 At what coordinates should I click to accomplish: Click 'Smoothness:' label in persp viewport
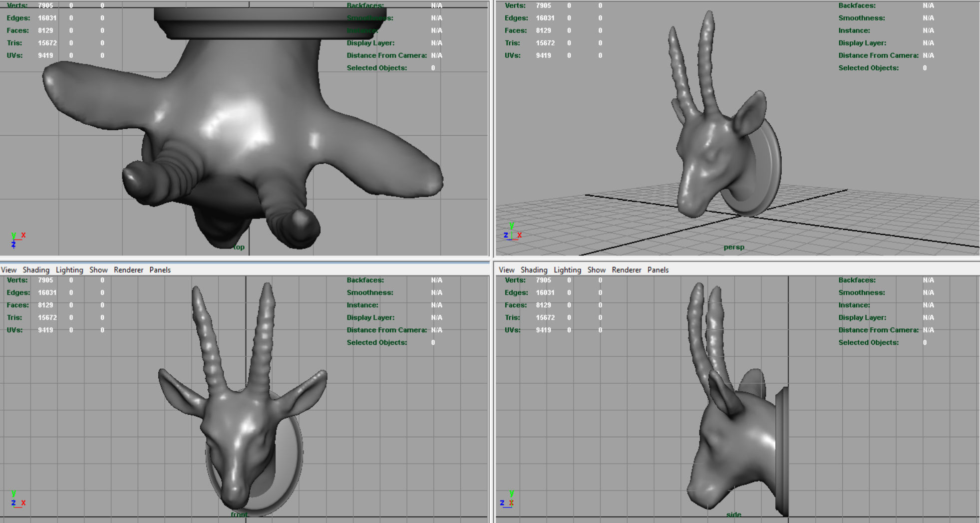point(862,18)
